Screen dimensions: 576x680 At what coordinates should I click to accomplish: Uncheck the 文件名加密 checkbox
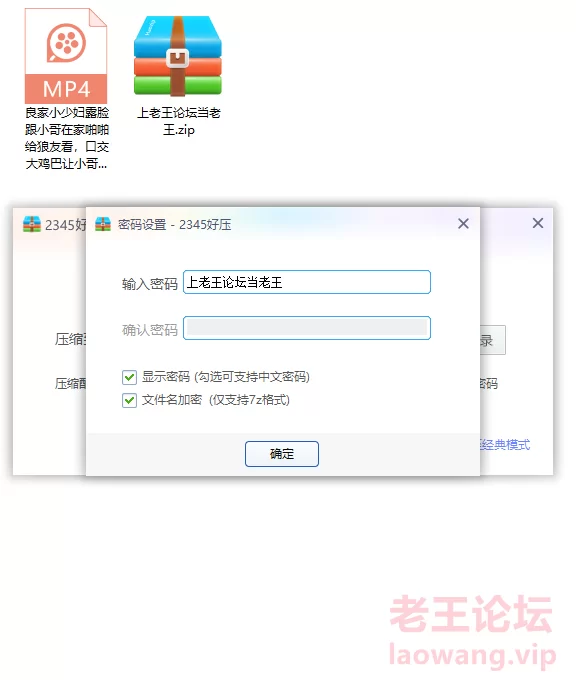[129, 400]
